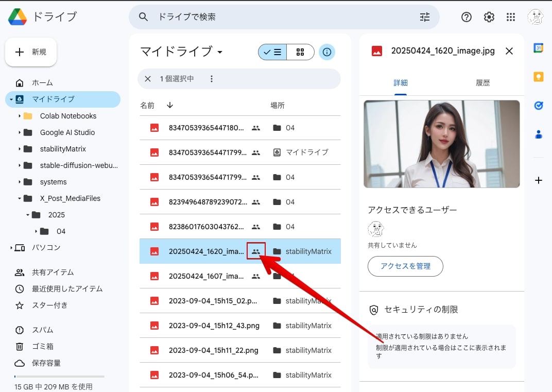Open the Google apps grid
This screenshot has height=392, width=552.
[511, 17]
